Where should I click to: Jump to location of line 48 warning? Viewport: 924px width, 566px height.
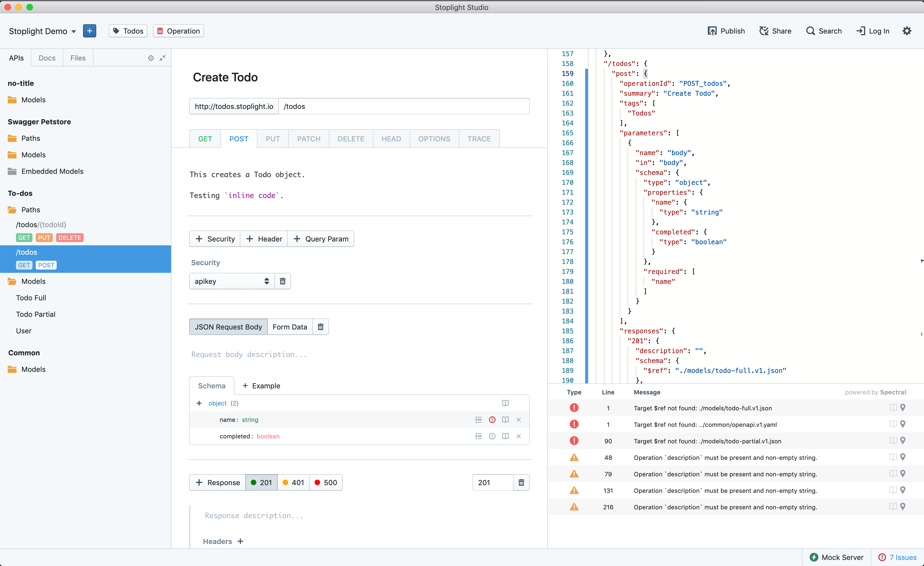(x=903, y=457)
